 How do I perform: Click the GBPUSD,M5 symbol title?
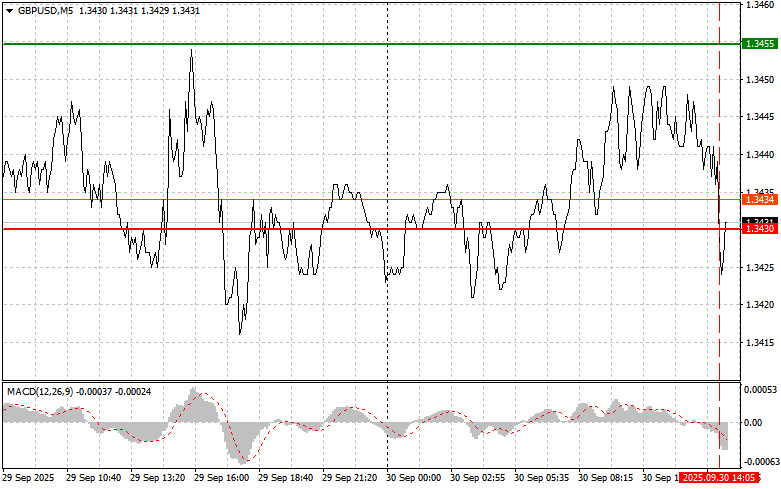(45, 10)
